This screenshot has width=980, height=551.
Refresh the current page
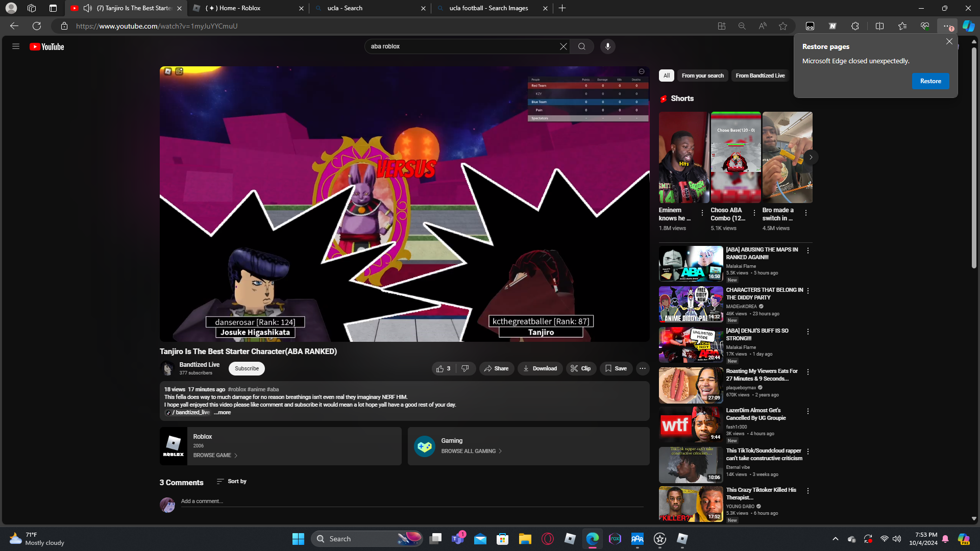tap(37, 26)
